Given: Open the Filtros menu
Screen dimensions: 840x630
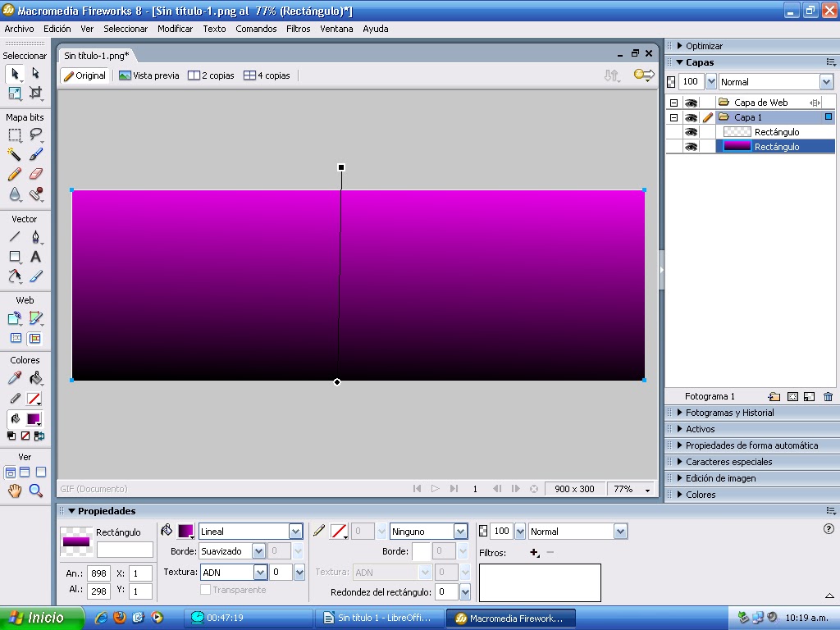Looking at the screenshot, I should (x=298, y=29).
